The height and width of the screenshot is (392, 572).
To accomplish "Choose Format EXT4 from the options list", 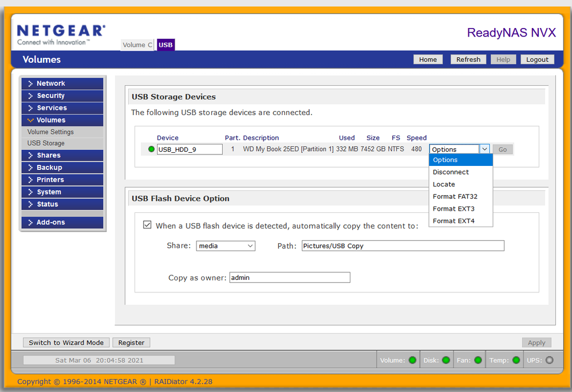I will click(x=453, y=221).
